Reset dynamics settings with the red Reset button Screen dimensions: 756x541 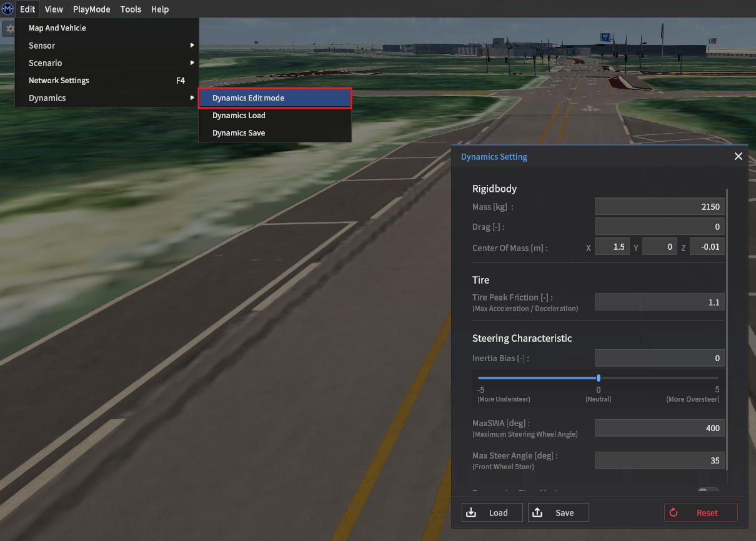(700, 513)
